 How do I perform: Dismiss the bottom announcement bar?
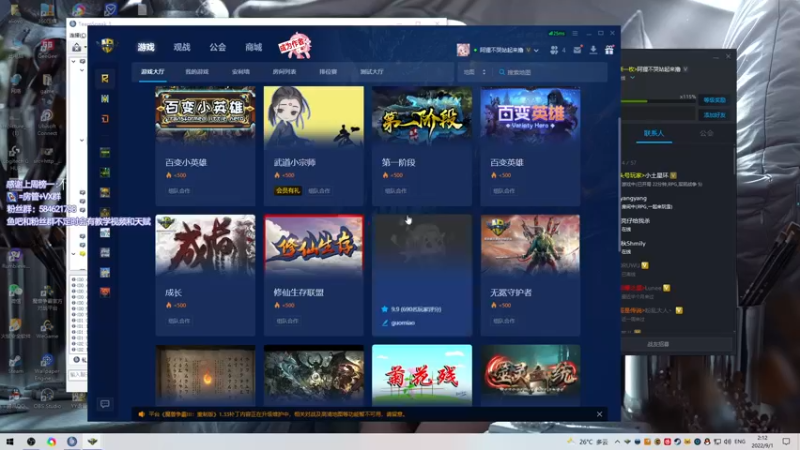pyautogui.click(x=599, y=414)
